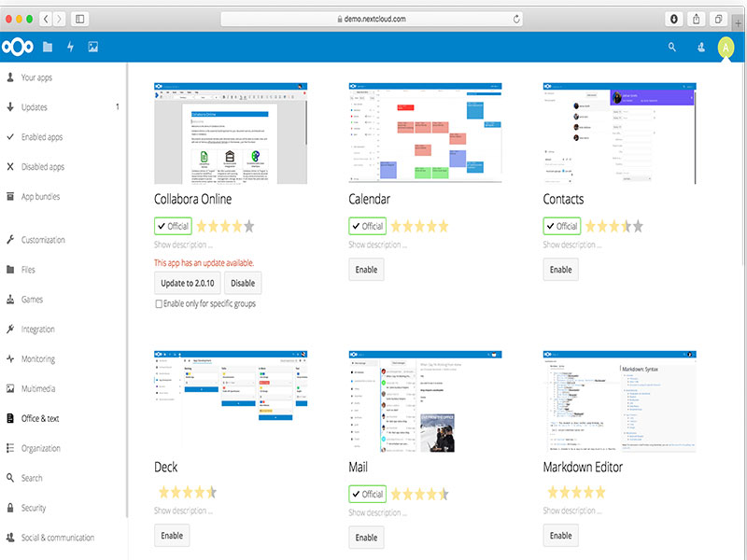Screen dimensions: 747x560
Task: Click the Nextcloud logo
Action: tap(18, 47)
